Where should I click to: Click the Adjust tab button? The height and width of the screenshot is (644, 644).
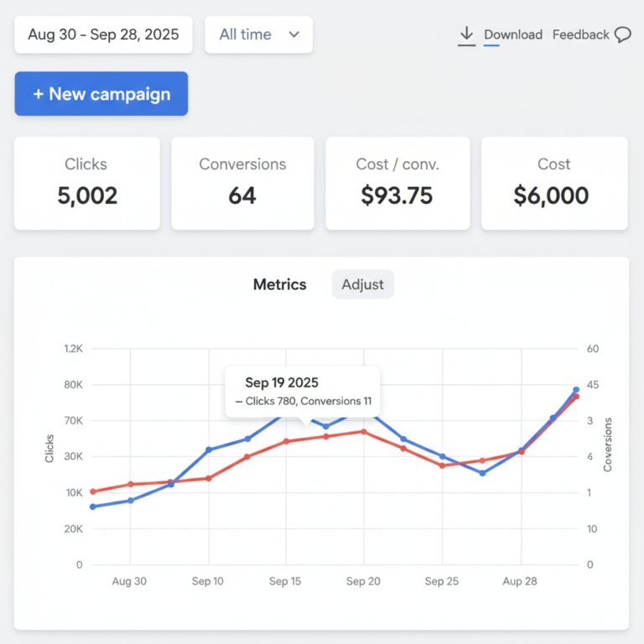coord(362,284)
